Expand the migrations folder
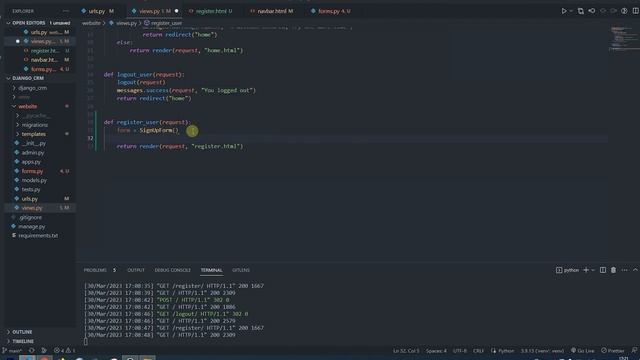This screenshot has height=360, width=640. [35, 125]
